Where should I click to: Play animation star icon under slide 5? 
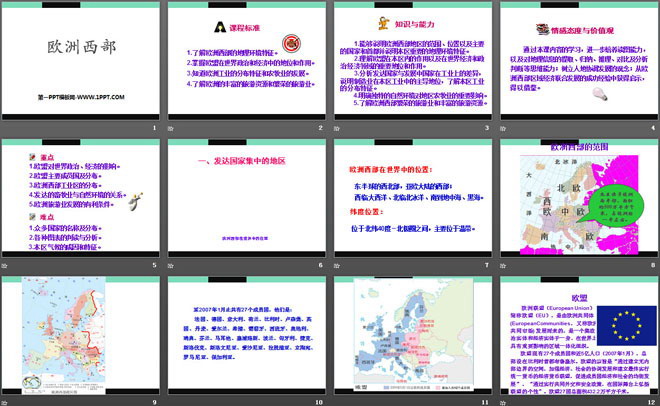tap(5, 265)
